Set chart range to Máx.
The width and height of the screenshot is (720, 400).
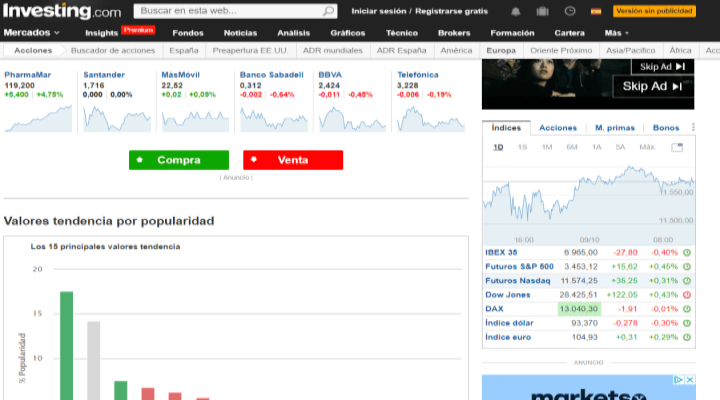(x=647, y=147)
